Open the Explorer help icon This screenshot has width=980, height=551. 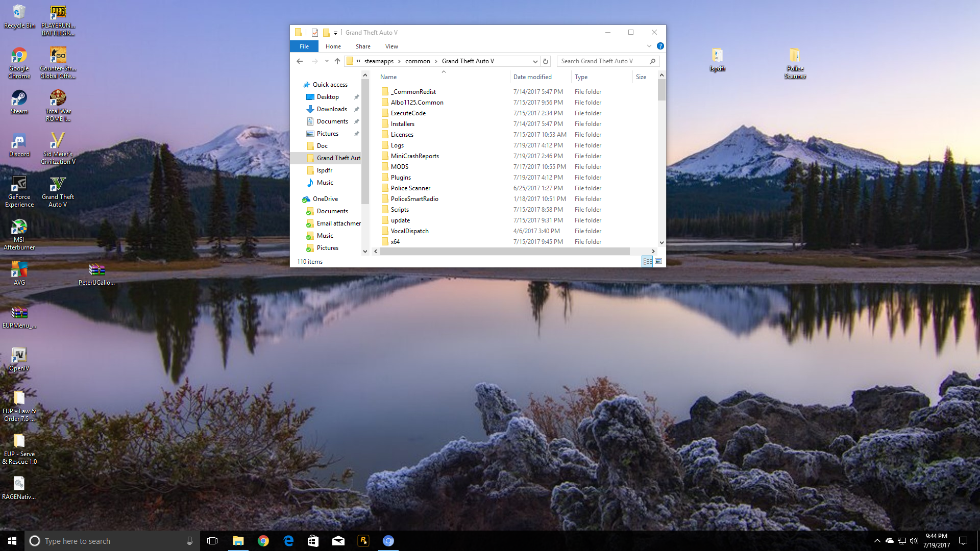[660, 46]
